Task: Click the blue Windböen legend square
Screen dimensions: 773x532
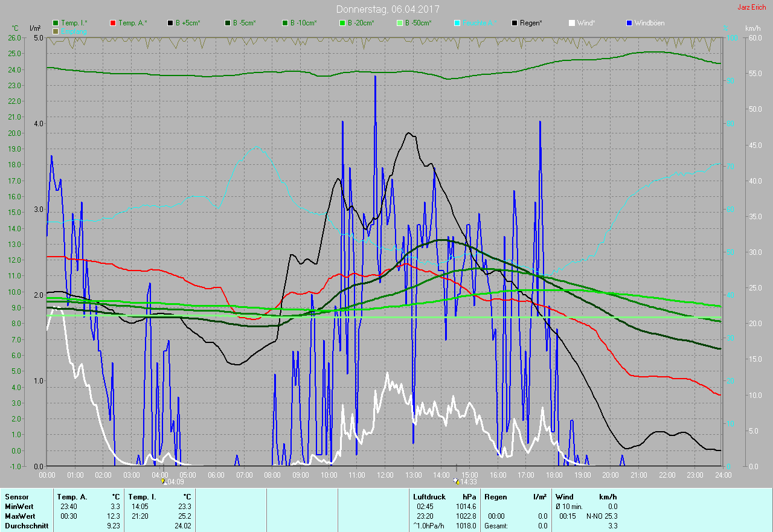Action: point(629,23)
